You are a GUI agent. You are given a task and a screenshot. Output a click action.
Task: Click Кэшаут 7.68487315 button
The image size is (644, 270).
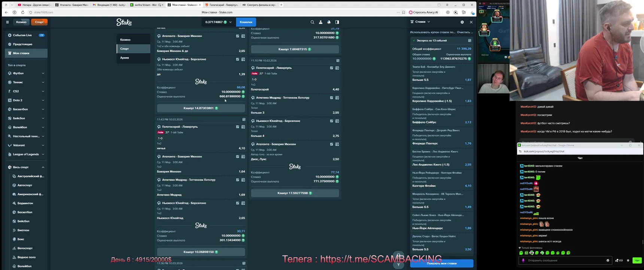(295, 49)
